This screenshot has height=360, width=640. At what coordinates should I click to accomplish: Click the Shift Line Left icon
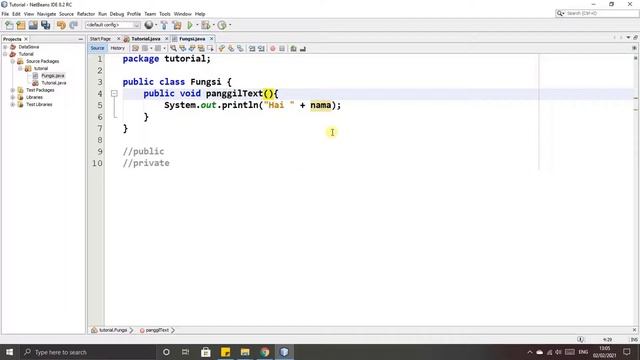(x=252, y=49)
